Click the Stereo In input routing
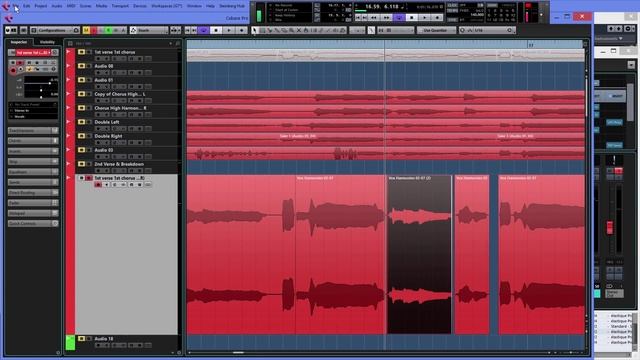 point(33,111)
